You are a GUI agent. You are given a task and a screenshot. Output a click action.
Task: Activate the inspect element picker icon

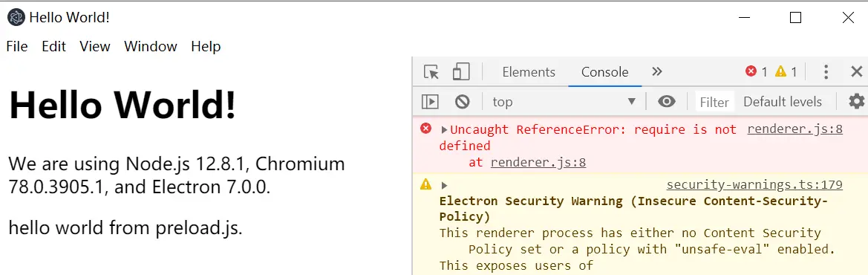pos(431,72)
